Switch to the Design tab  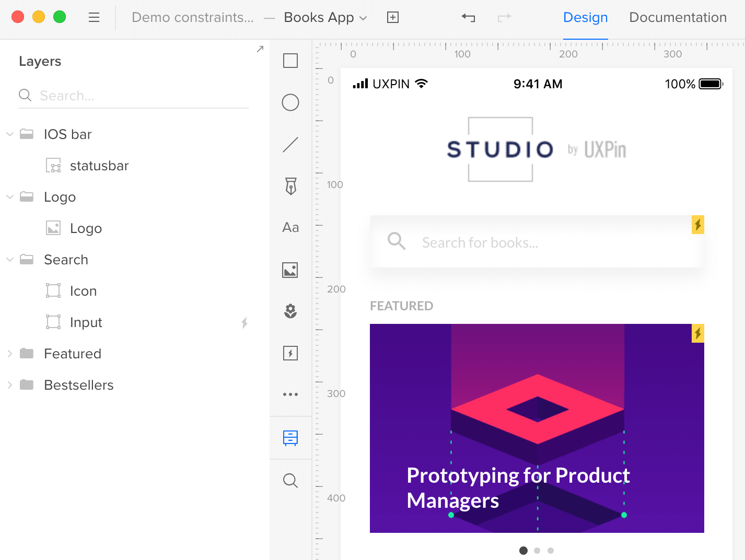(x=585, y=18)
